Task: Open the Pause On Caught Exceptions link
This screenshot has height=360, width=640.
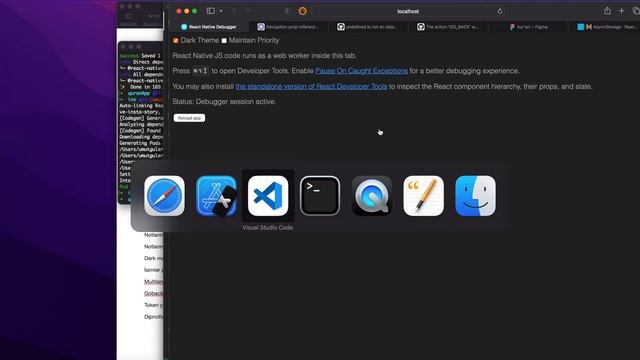Action: coord(361,71)
